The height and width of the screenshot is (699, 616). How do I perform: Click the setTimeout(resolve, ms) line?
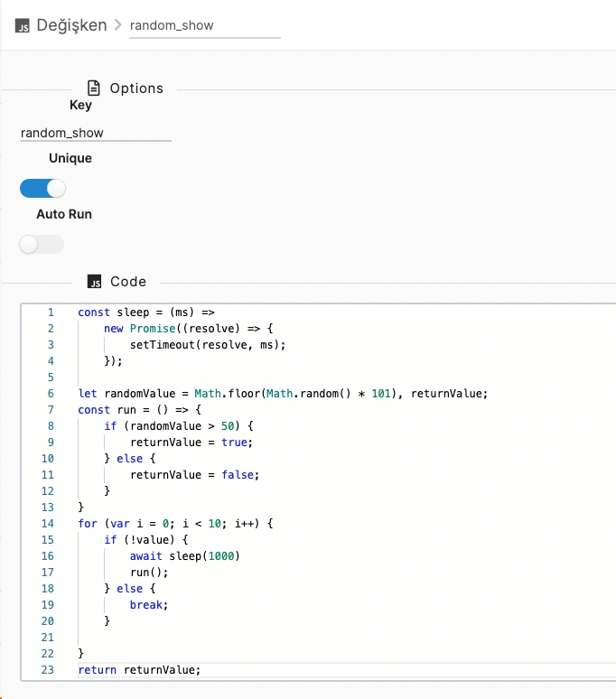coord(206,344)
